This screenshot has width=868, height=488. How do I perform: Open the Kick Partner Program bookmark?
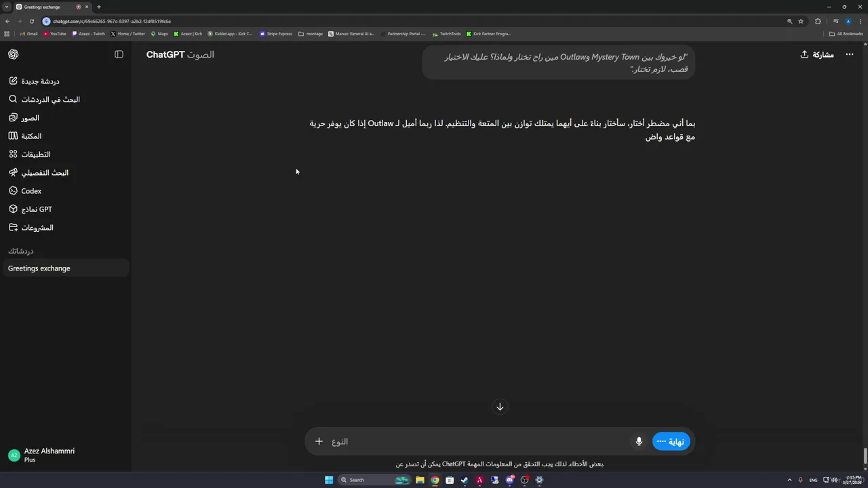488,33
